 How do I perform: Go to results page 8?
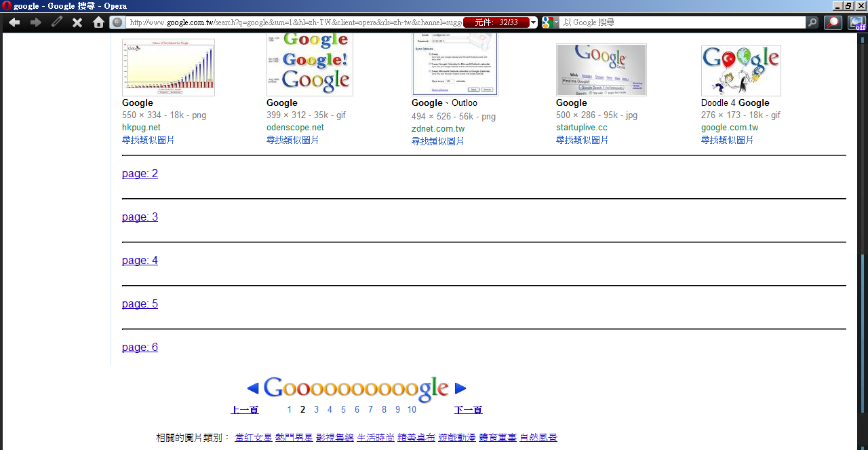(x=384, y=410)
